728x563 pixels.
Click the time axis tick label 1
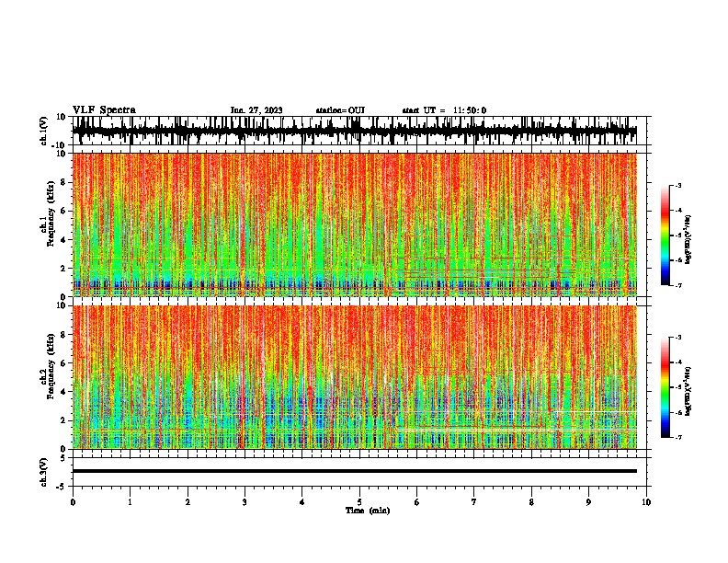point(130,502)
